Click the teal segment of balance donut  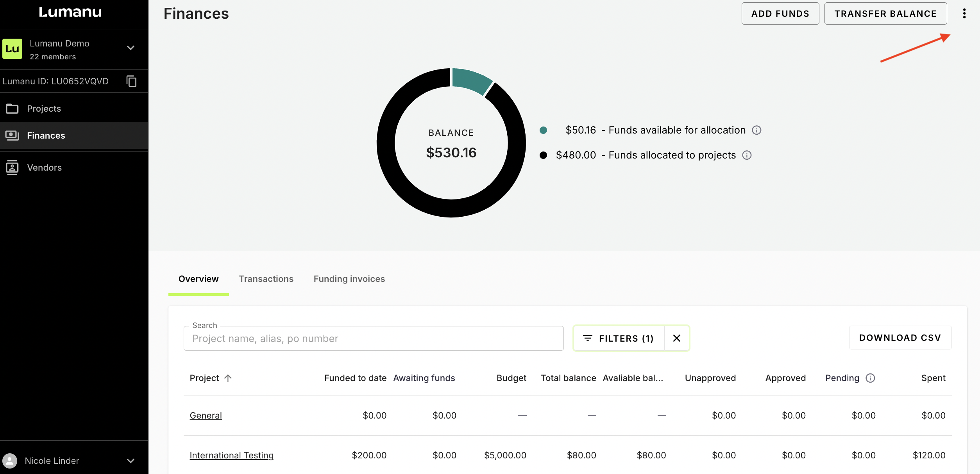pyautogui.click(x=472, y=80)
